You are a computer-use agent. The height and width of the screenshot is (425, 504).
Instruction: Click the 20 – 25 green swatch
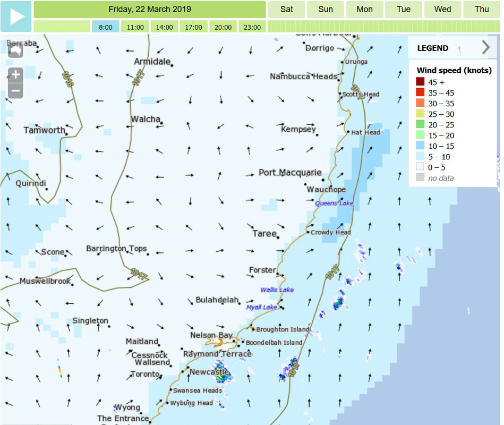coord(420,124)
